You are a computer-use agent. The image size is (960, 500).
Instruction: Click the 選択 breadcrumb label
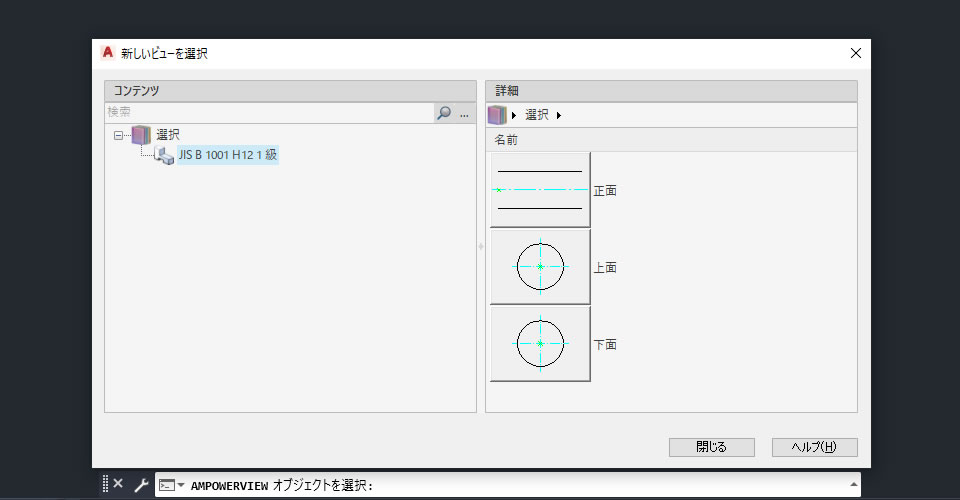pos(537,115)
